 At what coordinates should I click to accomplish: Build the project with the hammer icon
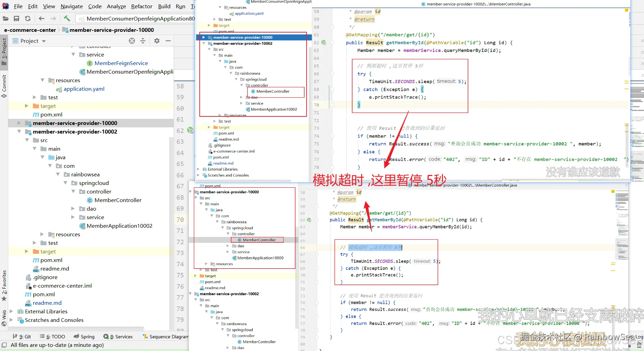click(x=67, y=18)
